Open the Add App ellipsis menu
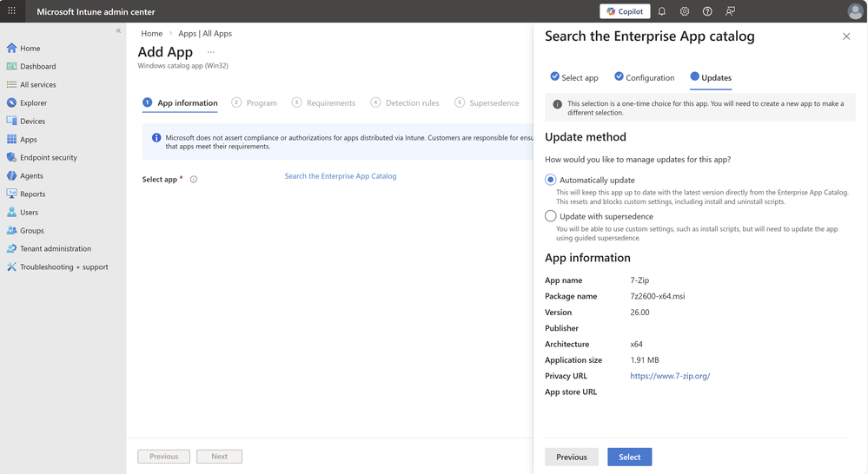 (x=210, y=52)
